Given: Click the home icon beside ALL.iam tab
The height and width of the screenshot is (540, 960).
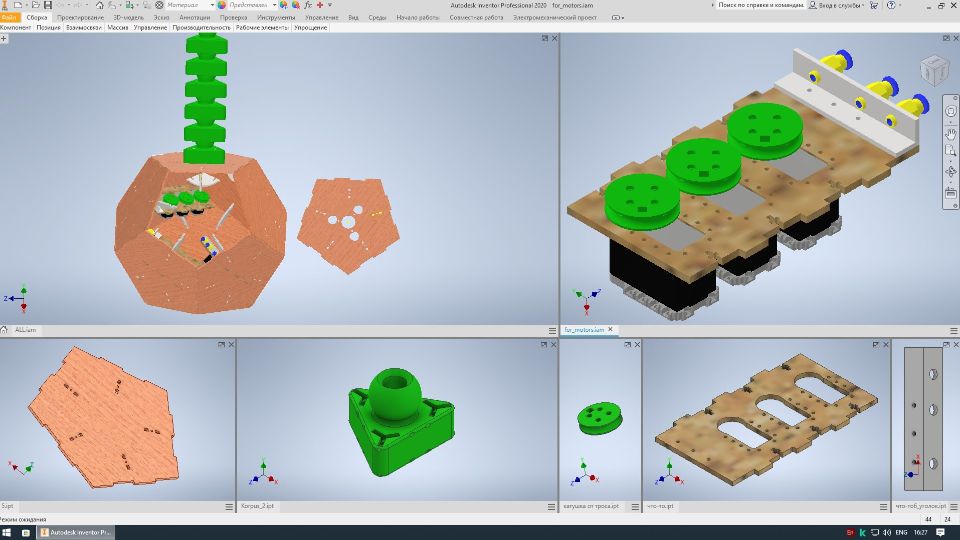Looking at the screenshot, I should [x=4, y=330].
